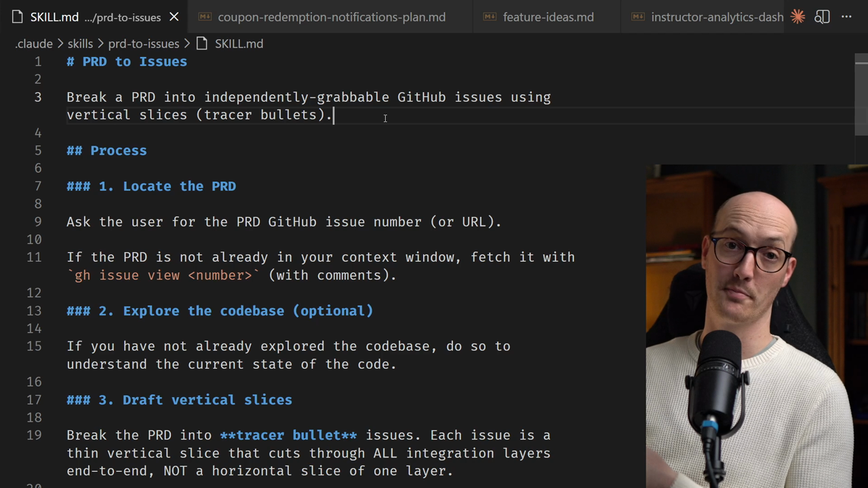Click the "### 1. Locate the PRD" heading
Screen dimensions: 868x488
point(151,186)
